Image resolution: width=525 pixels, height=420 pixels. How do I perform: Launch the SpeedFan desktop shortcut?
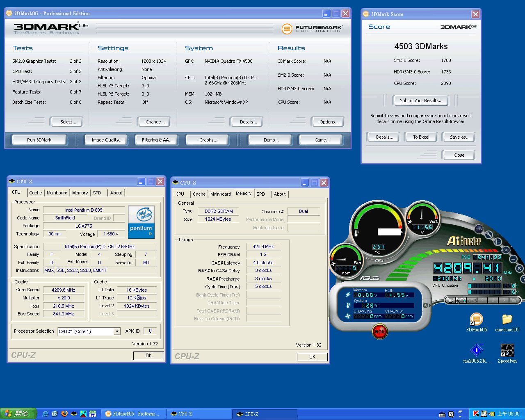[507, 354]
